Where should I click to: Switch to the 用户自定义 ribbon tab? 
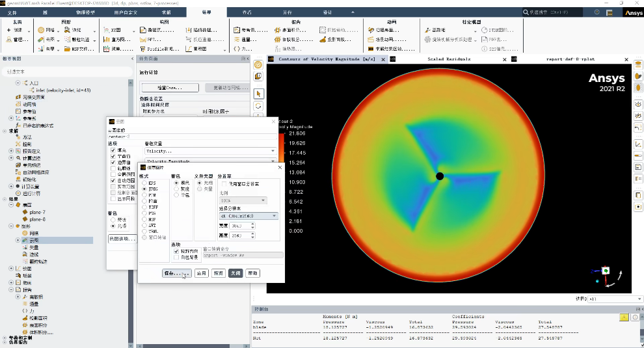[126, 12]
